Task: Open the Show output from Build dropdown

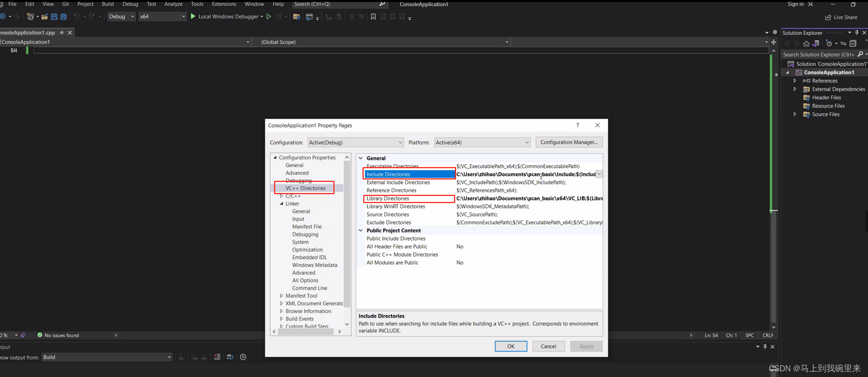Action: (107, 357)
